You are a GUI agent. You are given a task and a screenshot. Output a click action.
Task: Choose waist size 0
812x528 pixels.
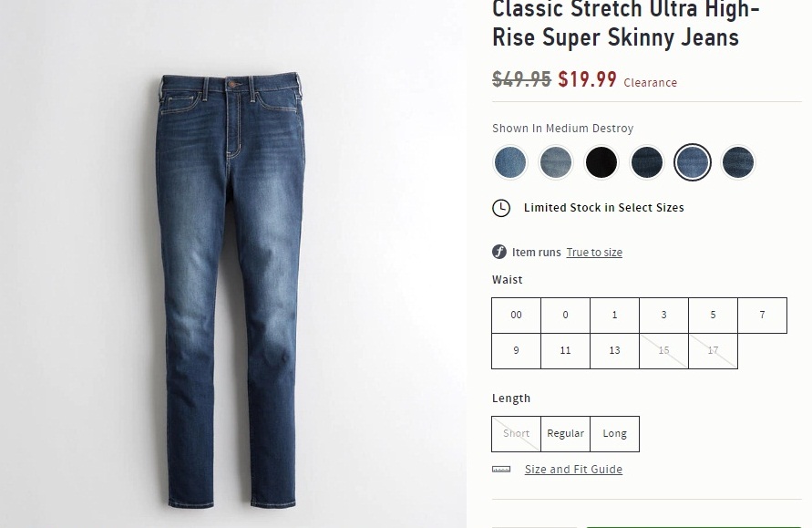[x=566, y=316]
